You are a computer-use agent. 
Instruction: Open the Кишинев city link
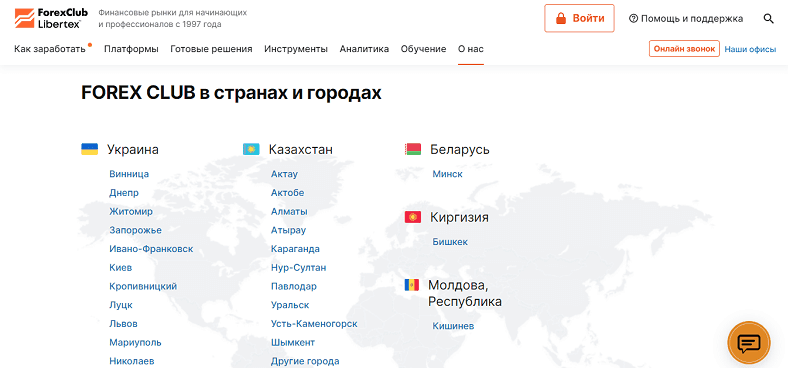pyautogui.click(x=453, y=326)
